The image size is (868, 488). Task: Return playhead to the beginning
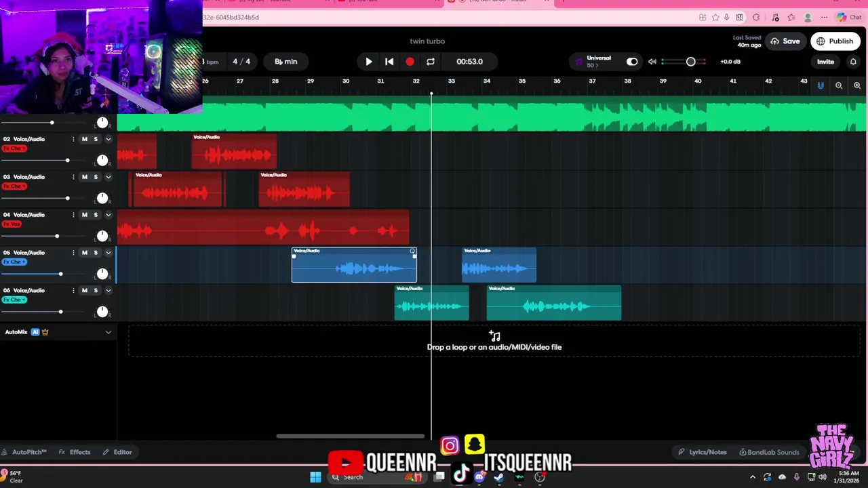[x=389, y=62]
